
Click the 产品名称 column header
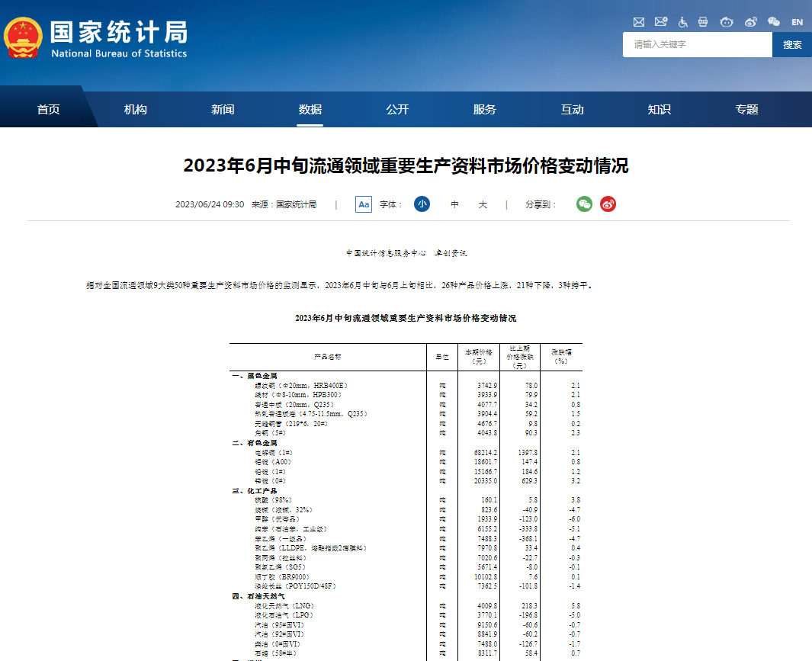coord(327,357)
